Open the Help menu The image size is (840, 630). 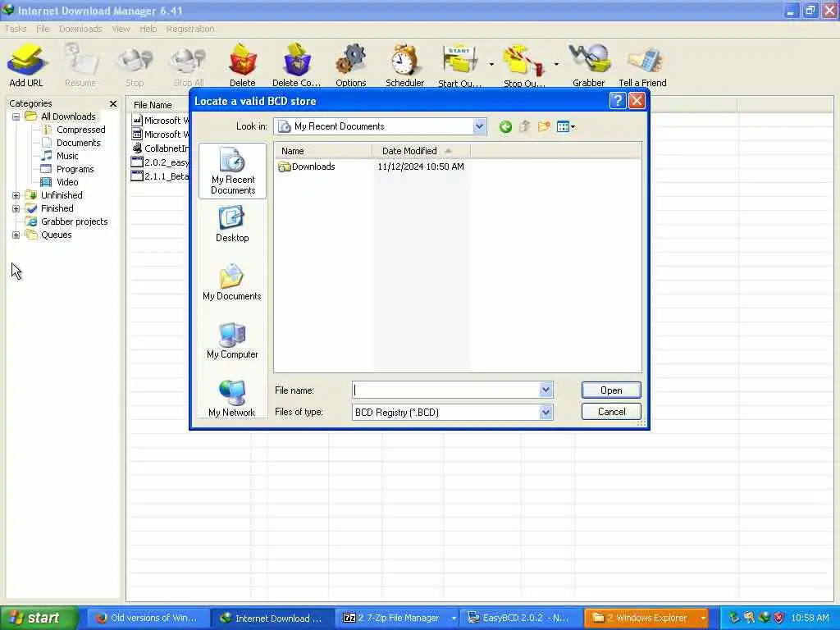pyautogui.click(x=148, y=29)
